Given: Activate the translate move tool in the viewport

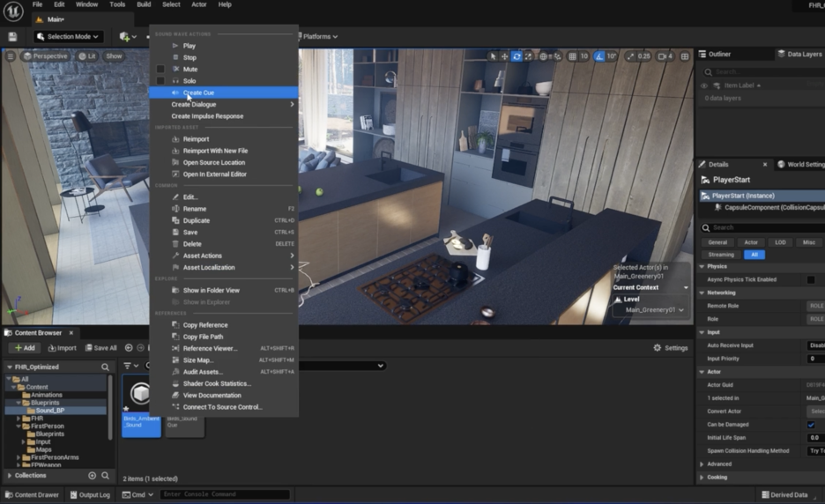Looking at the screenshot, I should click(504, 56).
